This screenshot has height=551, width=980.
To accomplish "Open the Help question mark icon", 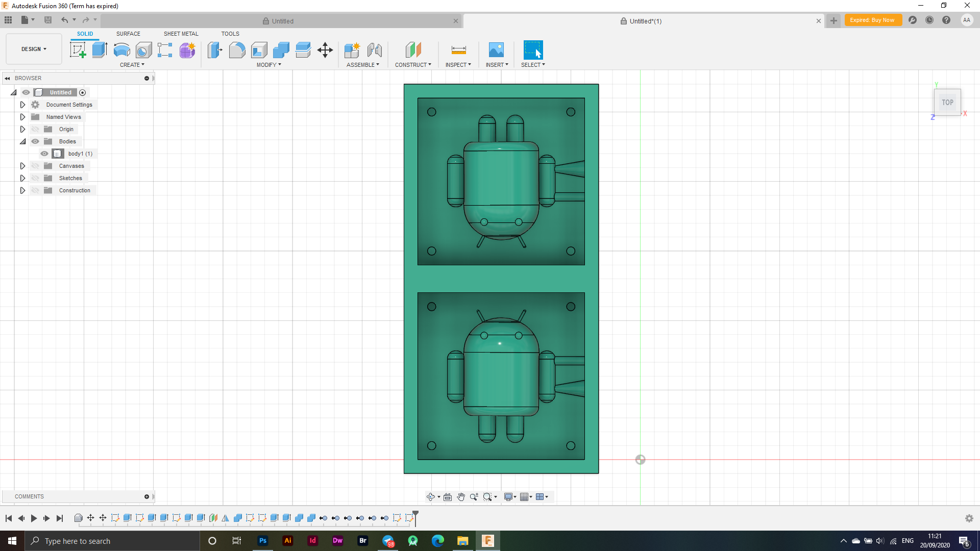I will click(946, 20).
